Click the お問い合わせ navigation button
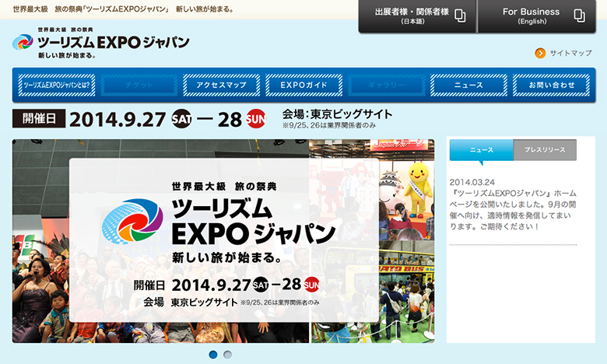Screen dimensions: 607x364 (x=551, y=85)
